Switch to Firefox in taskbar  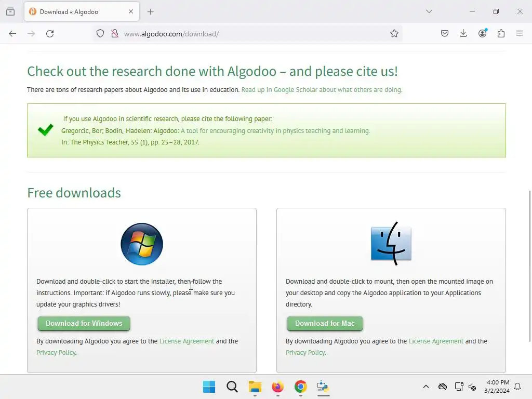[277, 387]
